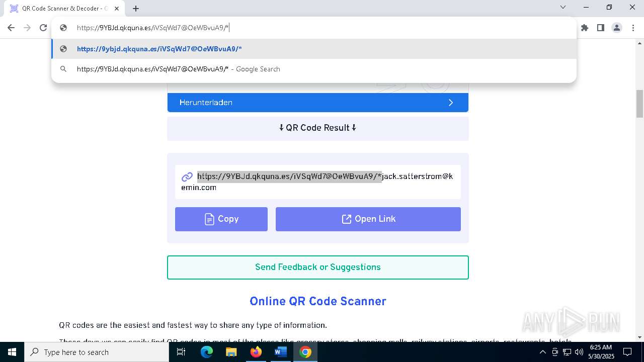Click the paragraph about QR codes being easiest
Screen dimensions: 644x362
tap(193, 325)
